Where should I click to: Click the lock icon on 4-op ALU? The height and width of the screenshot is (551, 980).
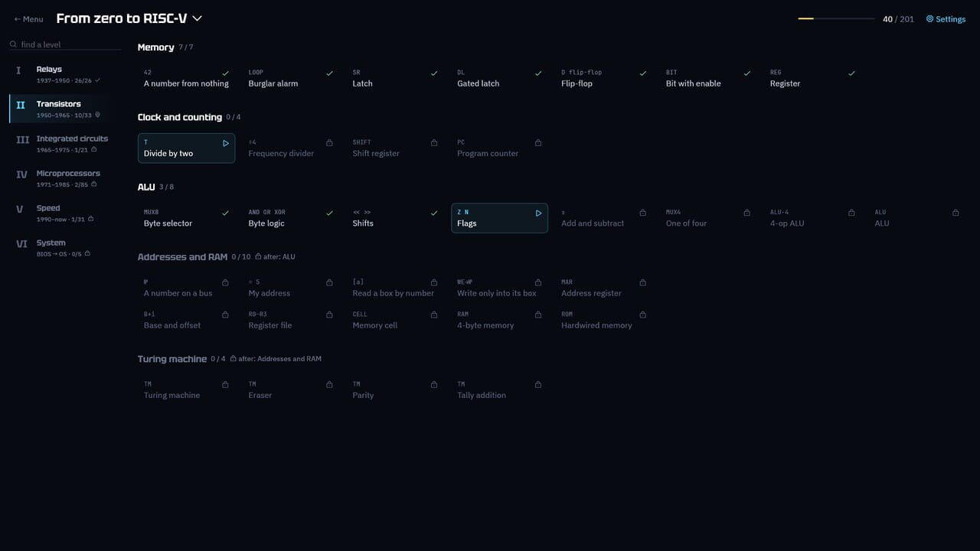click(851, 213)
